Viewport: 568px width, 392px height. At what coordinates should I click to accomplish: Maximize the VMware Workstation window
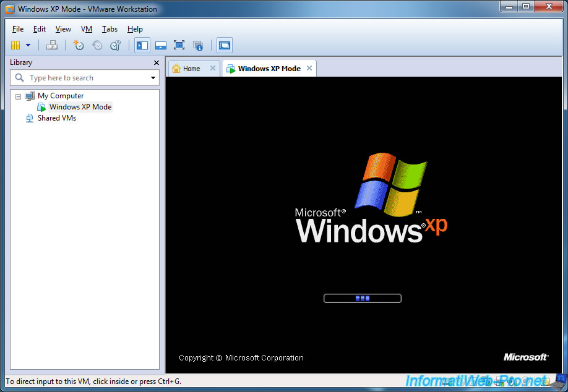pyautogui.click(x=526, y=6)
